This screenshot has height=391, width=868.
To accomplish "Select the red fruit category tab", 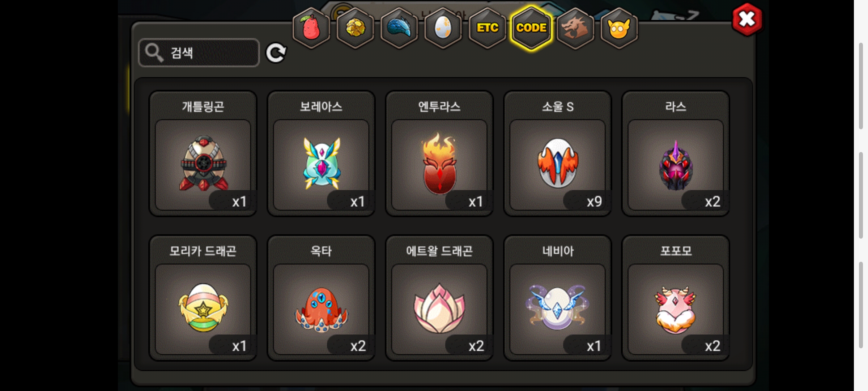I will 311,28.
